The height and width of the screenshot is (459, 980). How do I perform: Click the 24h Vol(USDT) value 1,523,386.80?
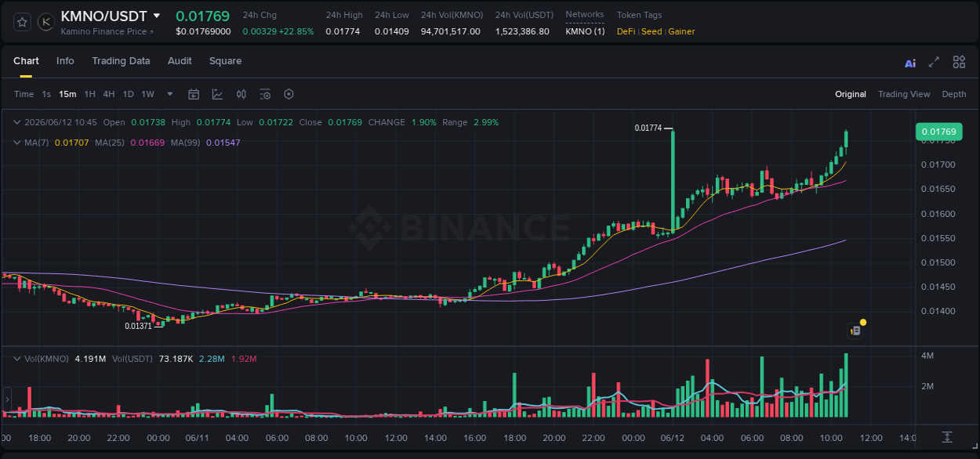pyautogui.click(x=522, y=31)
